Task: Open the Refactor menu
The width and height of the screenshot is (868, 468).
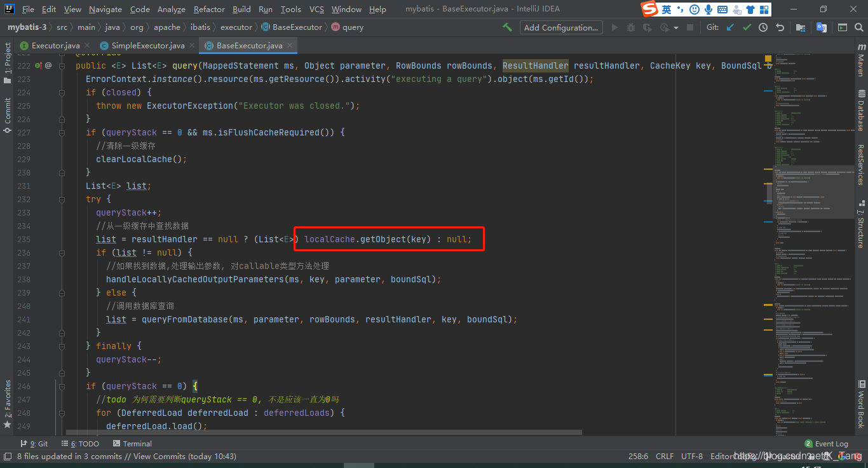Action: [x=209, y=9]
